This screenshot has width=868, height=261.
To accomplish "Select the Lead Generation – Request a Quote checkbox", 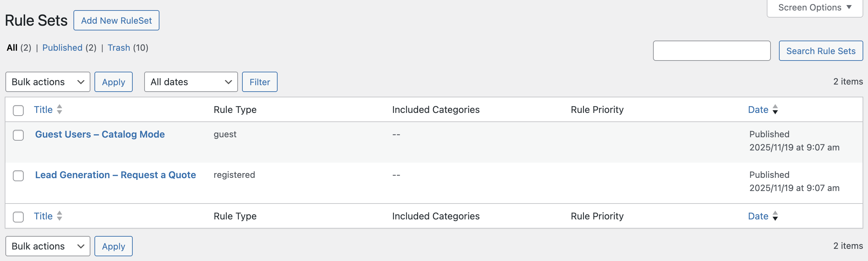I will pos(18,175).
